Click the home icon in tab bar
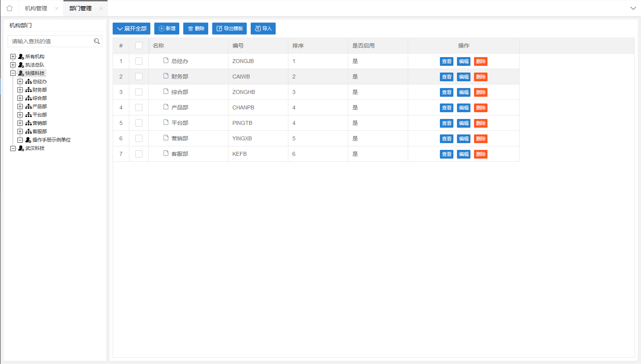641x364 pixels. click(x=10, y=8)
